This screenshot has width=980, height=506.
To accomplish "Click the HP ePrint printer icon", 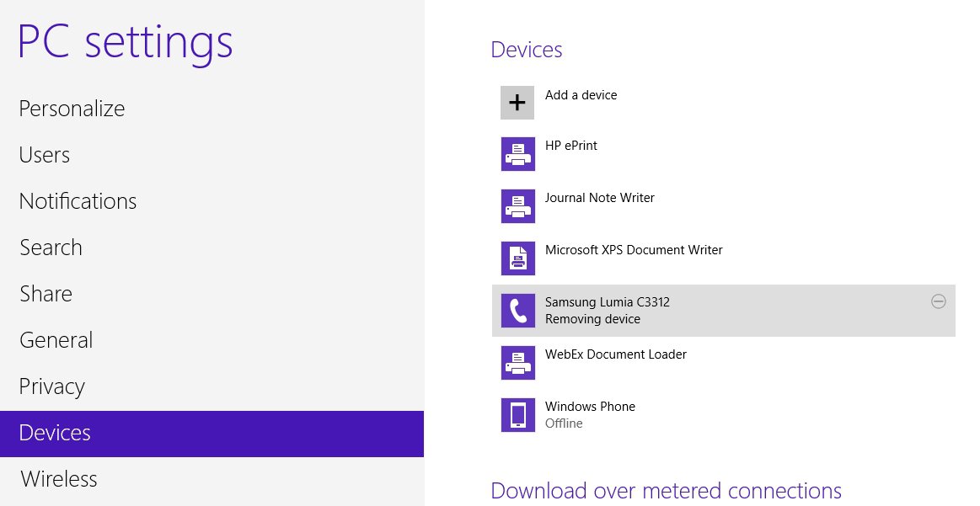I will (x=518, y=154).
